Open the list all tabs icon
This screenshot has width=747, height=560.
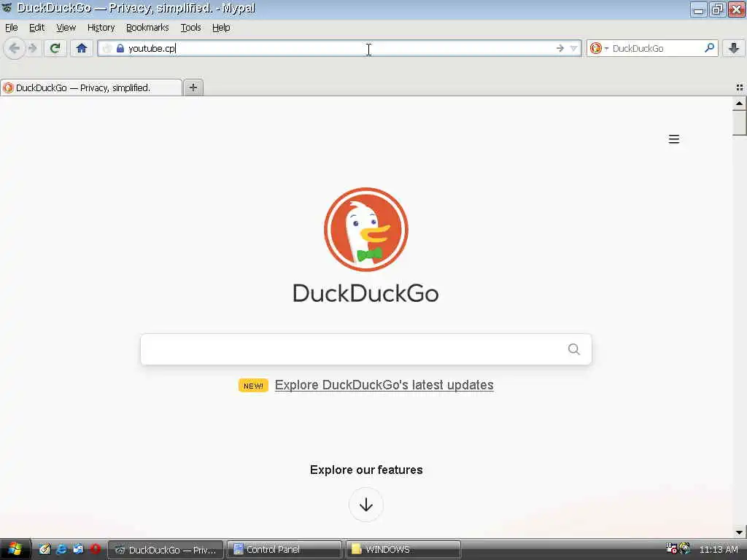pos(740,87)
